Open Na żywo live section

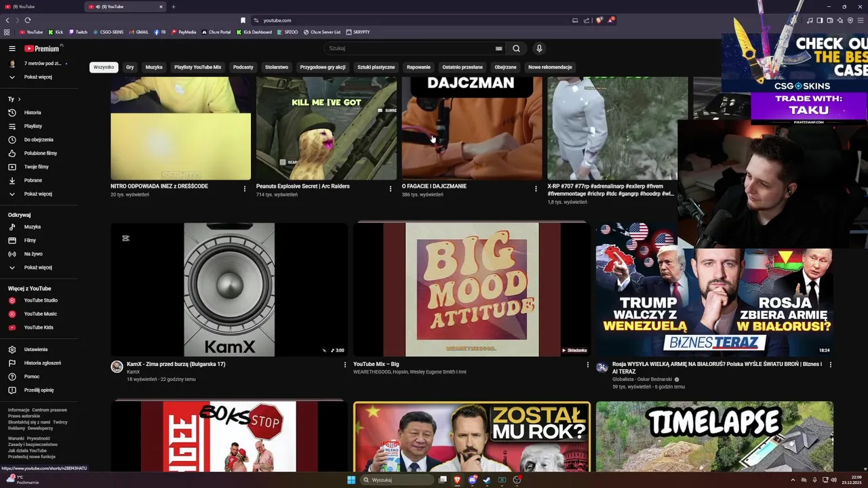point(33,253)
